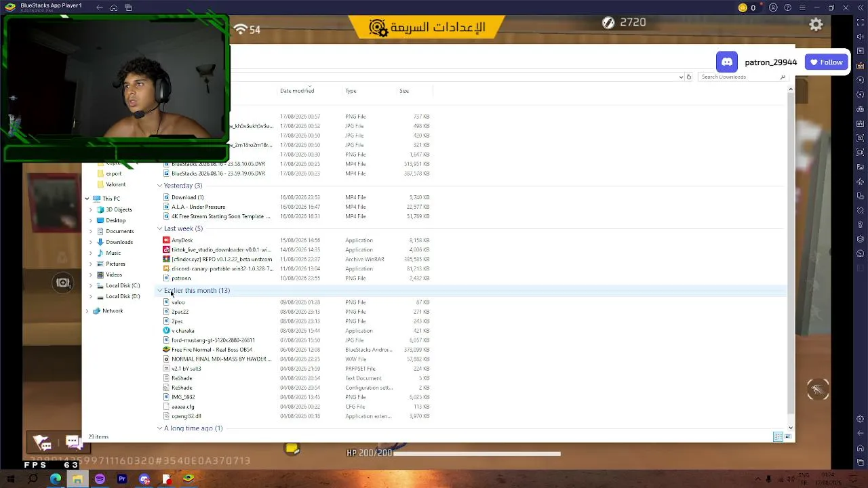Expand the Network tree node
Viewport: 868px width, 488px height.
pyautogui.click(x=87, y=310)
